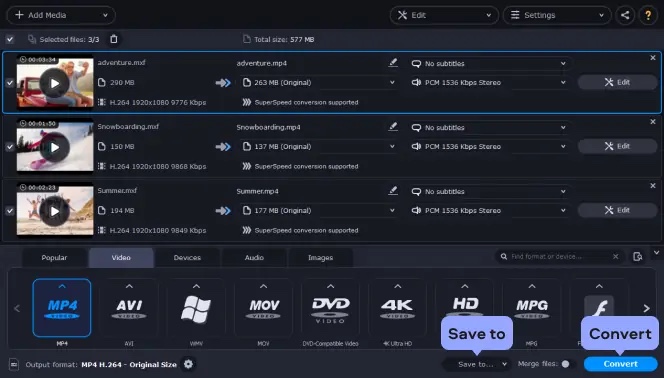Switch to the Audio tab

pos(254,257)
